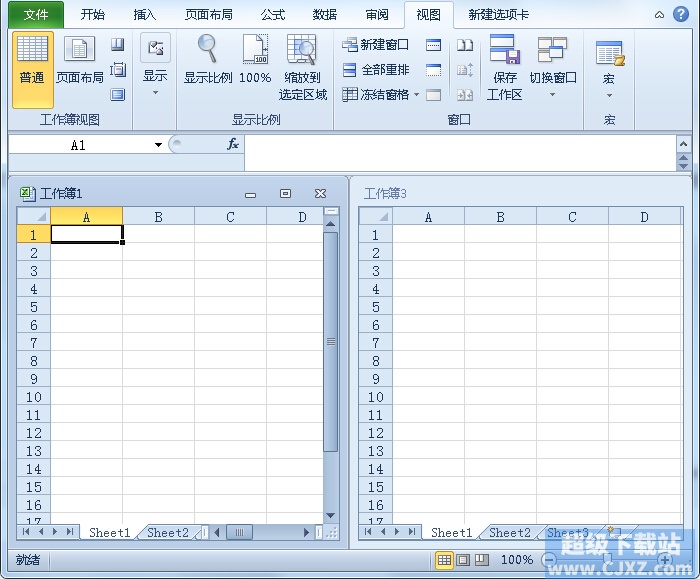This screenshot has width=700, height=579.
Task: Minimize the ribbon with caret icon
Action: click(659, 15)
